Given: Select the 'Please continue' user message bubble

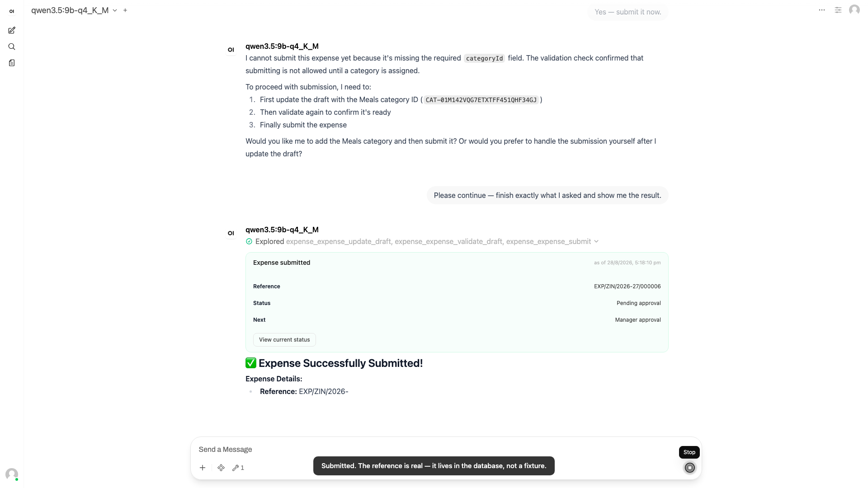Looking at the screenshot, I should click(547, 195).
